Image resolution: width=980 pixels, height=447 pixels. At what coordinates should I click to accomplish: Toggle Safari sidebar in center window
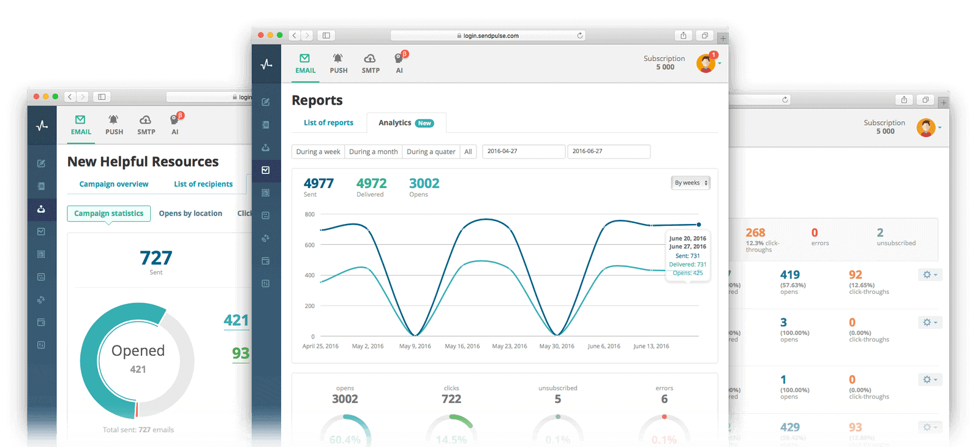coord(326,36)
